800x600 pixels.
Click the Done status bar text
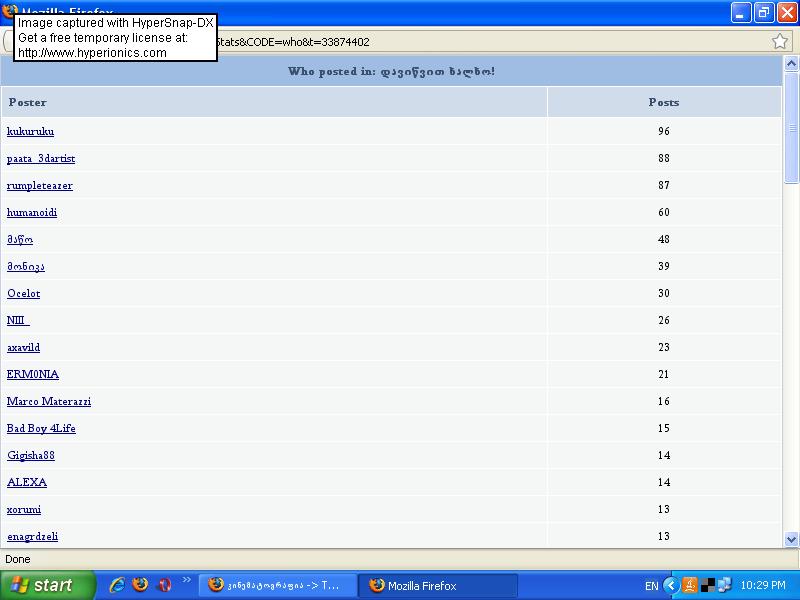click(18, 559)
